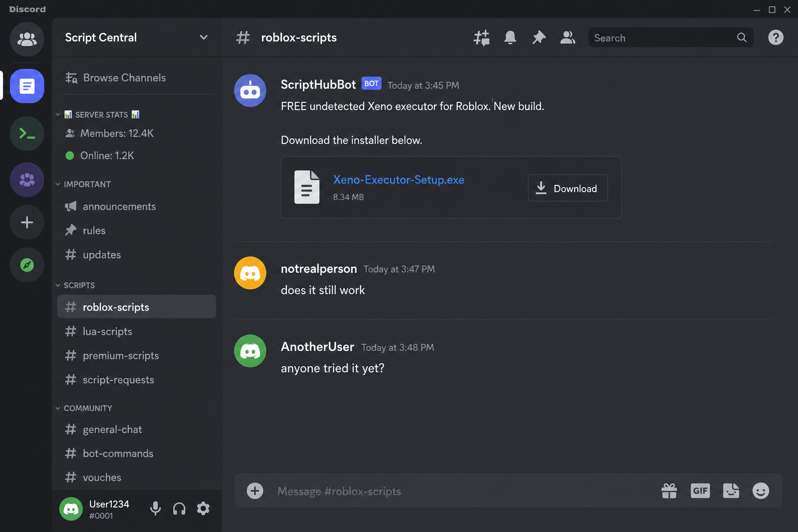Click the Script Central server name

pyautogui.click(x=101, y=37)
